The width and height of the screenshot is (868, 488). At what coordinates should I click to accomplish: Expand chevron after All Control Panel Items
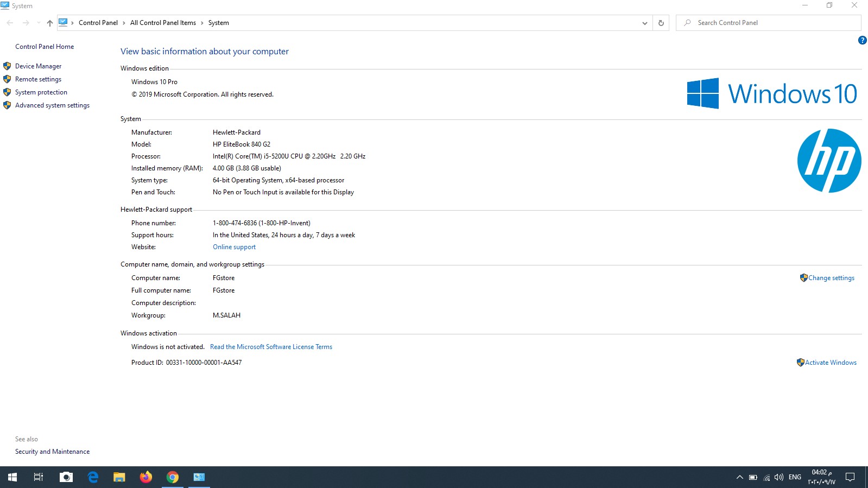click(202, 23)
